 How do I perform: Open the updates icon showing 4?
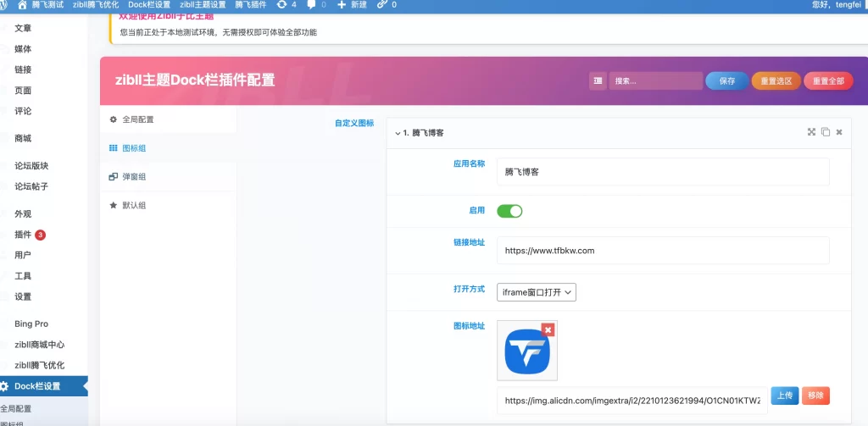coord(281,4)
